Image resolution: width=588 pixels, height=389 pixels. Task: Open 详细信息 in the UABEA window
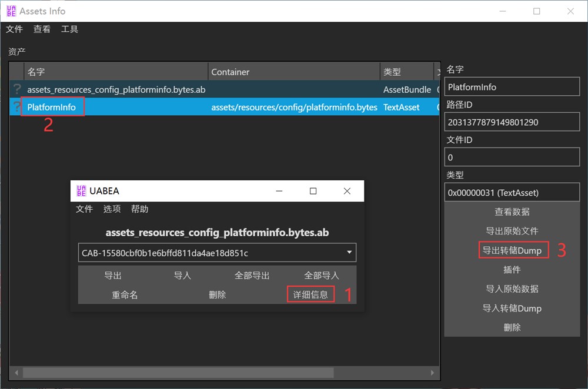[310, 294]
